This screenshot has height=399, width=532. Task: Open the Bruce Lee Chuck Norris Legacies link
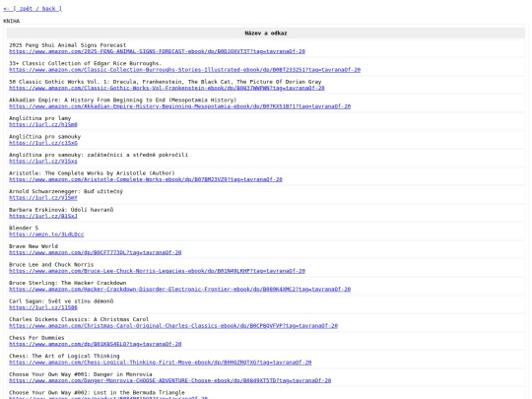coord(157,271)
